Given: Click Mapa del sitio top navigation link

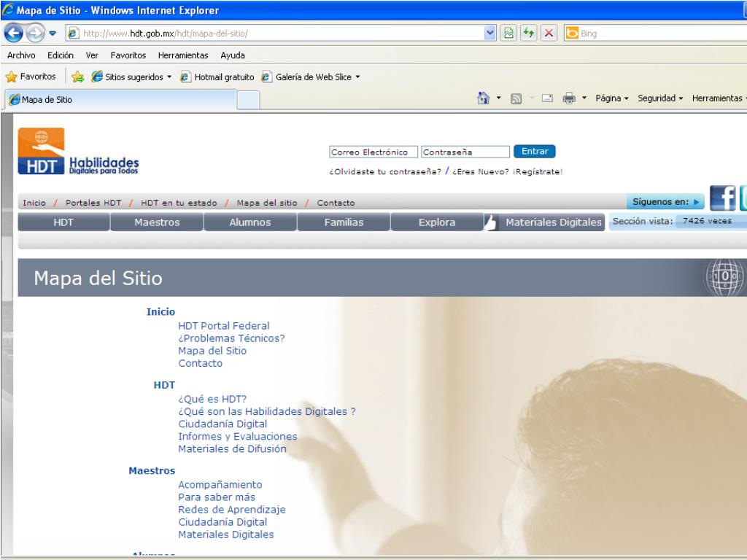Looking at the screenshot, I should click(x=267, y=203).
